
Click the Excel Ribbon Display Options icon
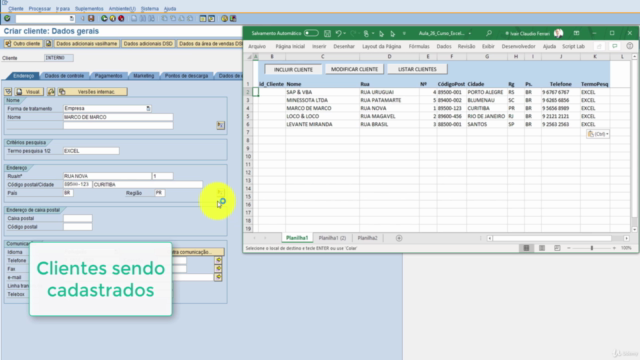[576, 33]
